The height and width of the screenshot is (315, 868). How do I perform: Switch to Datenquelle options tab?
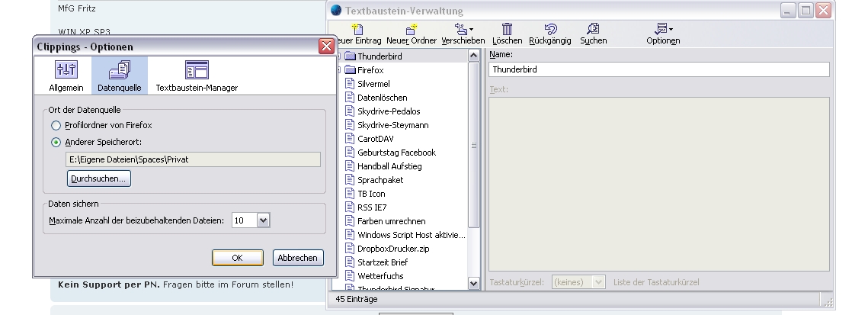tap(119, 76)
